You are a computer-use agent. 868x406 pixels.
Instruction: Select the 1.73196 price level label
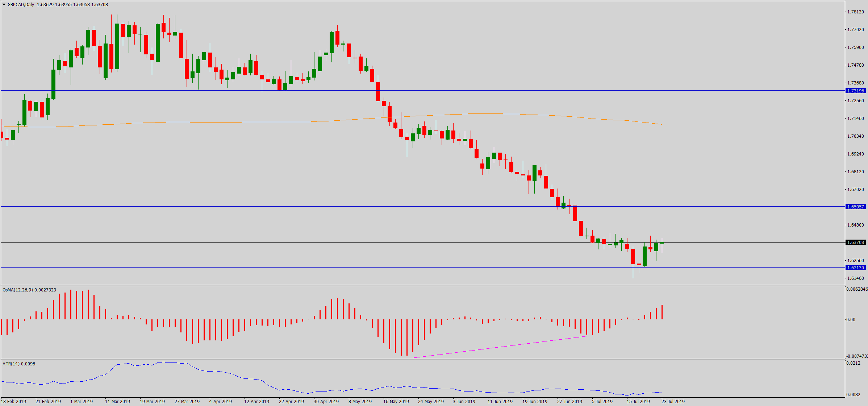coord(855,91)
